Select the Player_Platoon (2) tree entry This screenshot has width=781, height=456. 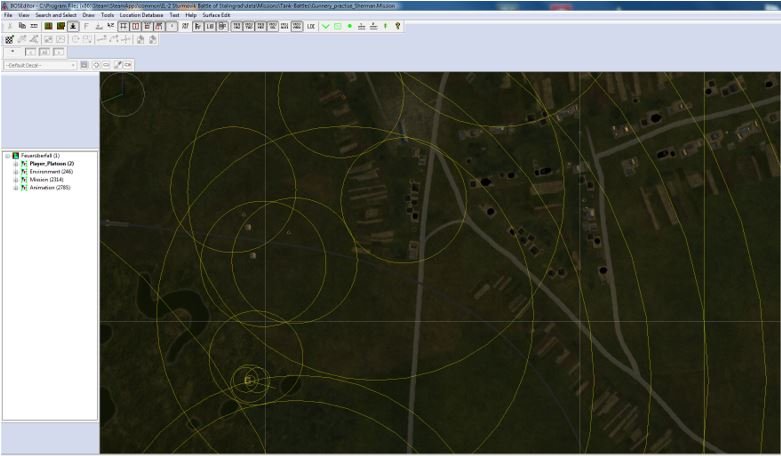[x=52, y=163]
